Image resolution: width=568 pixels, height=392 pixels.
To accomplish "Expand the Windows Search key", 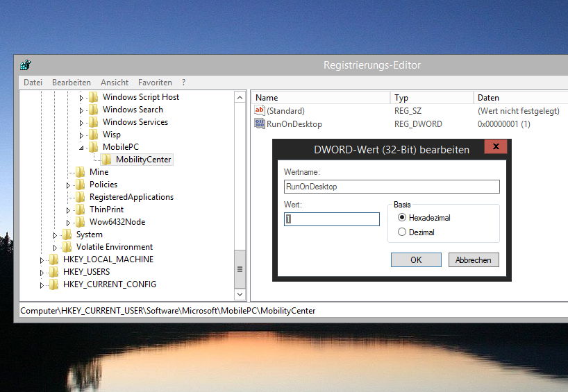I will pyautogui.click(x=81, y=110).
